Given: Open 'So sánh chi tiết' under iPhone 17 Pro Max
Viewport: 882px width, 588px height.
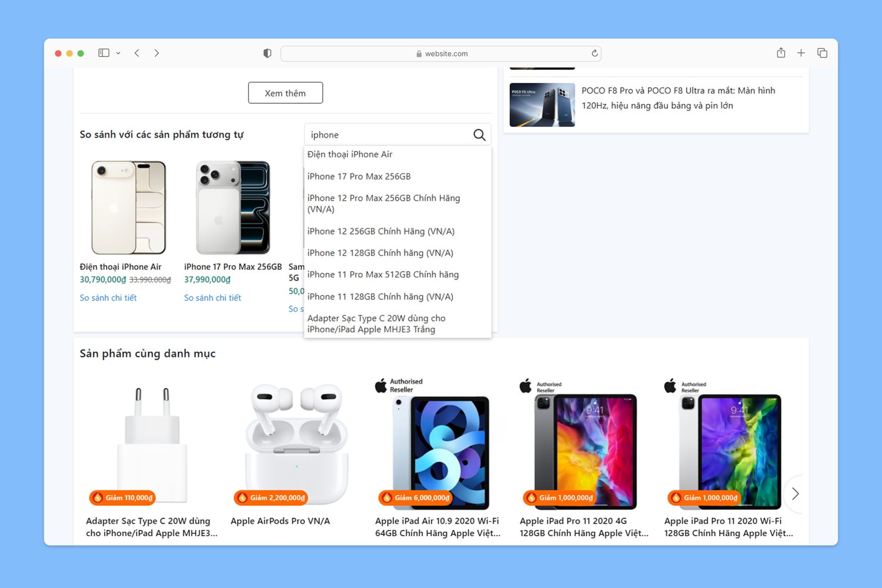Looking at the screenshot, I should [212, 298].
